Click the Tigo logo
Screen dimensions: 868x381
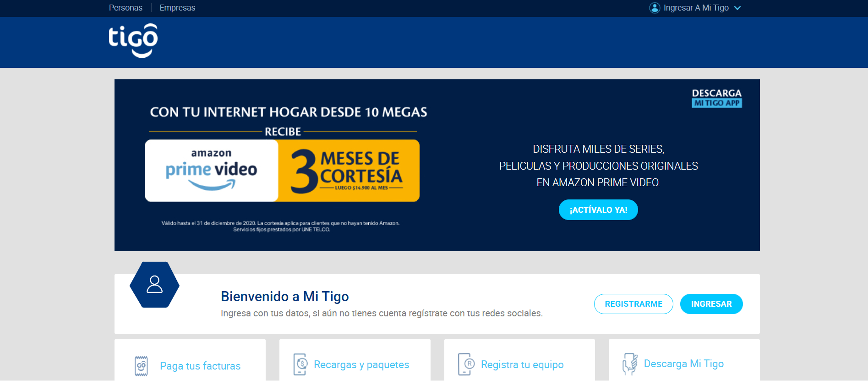(x=133, y=40)
